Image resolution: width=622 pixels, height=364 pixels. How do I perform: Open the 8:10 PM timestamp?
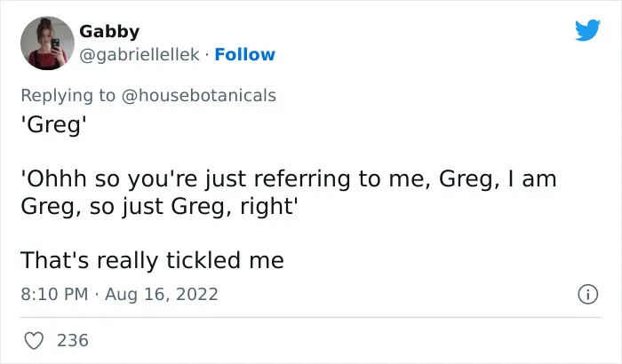54,294
